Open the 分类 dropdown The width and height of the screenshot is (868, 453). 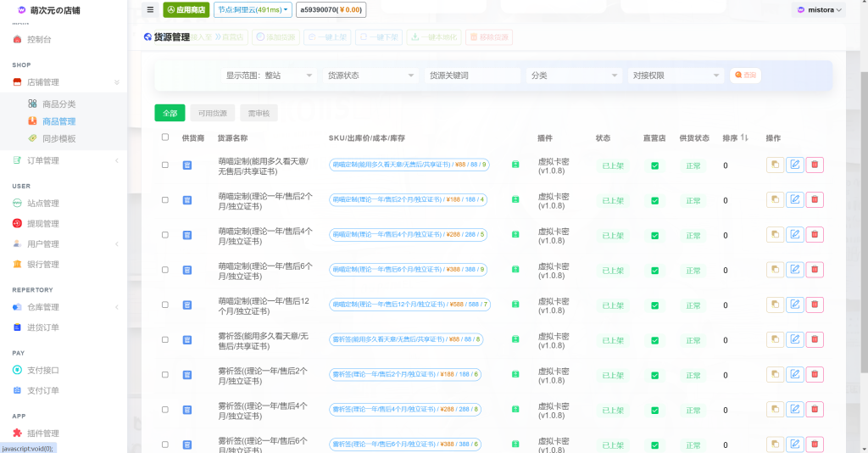point(574,75)
